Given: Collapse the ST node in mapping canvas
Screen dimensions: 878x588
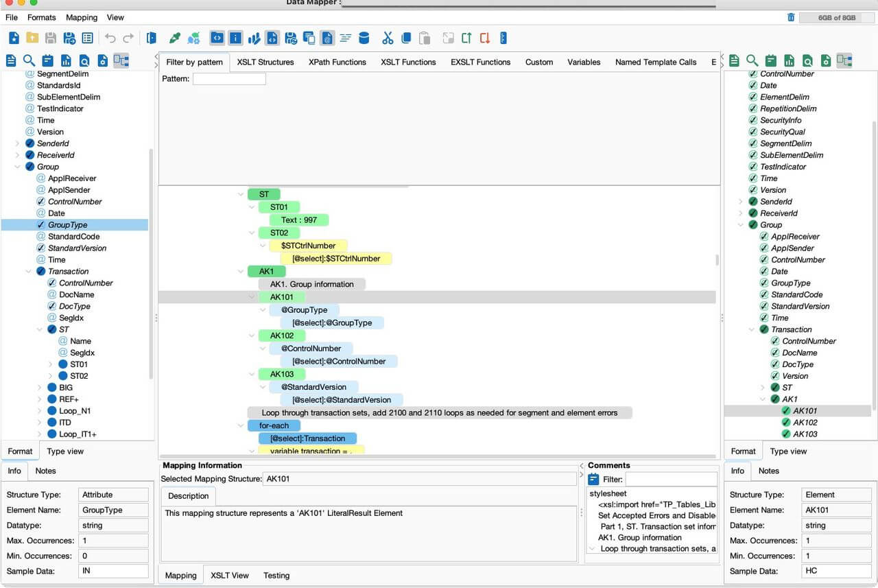Looking at the screenshot, I should [241, 194].
